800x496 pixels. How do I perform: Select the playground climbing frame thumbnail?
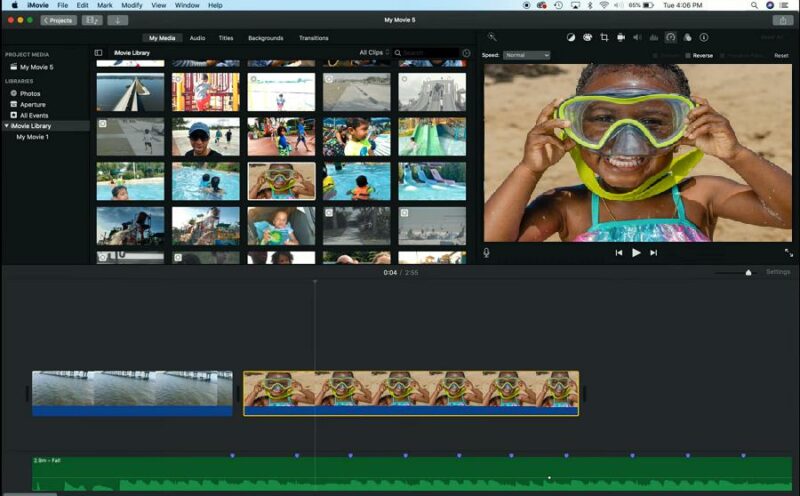pos(206,92)
